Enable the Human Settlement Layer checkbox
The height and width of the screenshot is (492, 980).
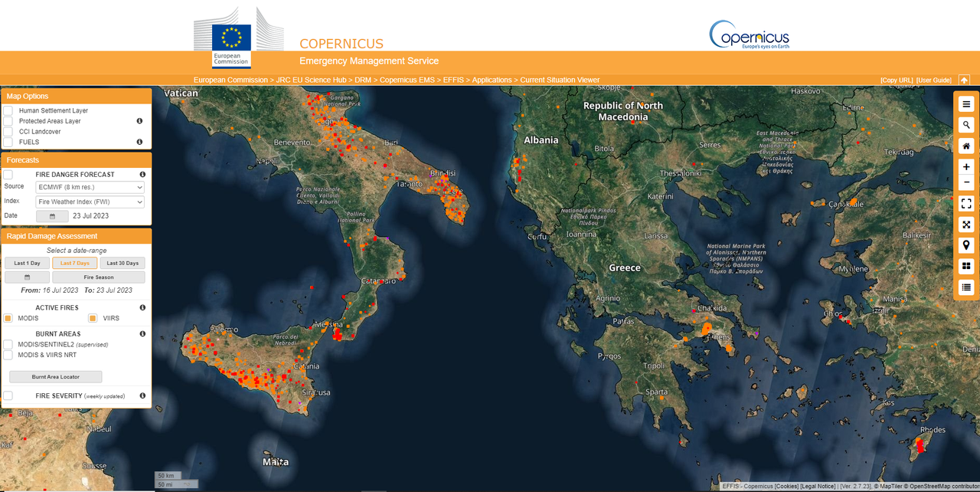8,110
